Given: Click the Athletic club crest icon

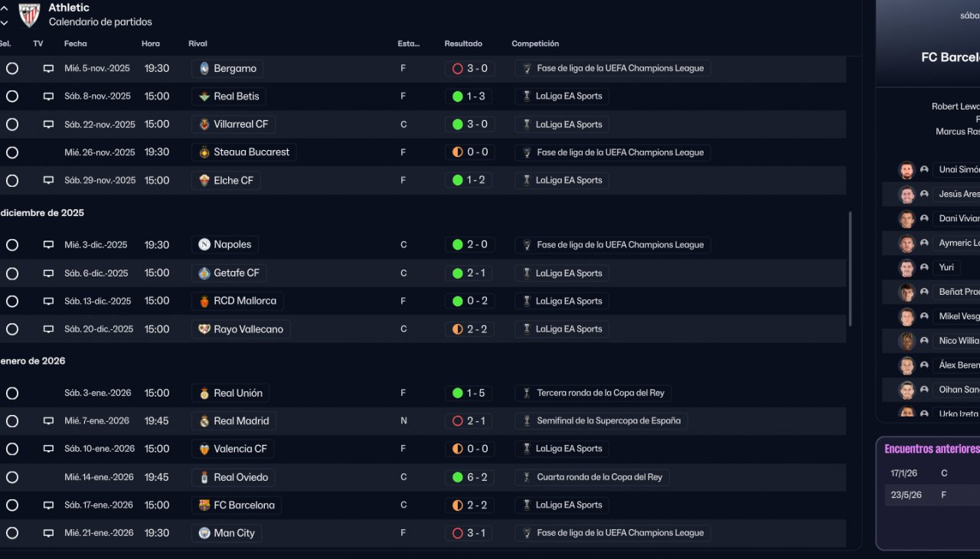Looking at the screenshot, I should [29, 15].
